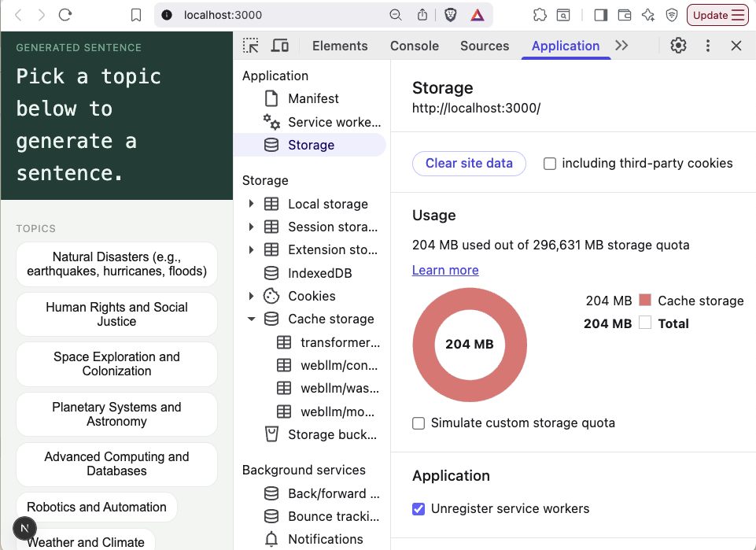Choose Space Exploration and Colonization topic
The width and height of the screenshot is (756, 550).
116,364
